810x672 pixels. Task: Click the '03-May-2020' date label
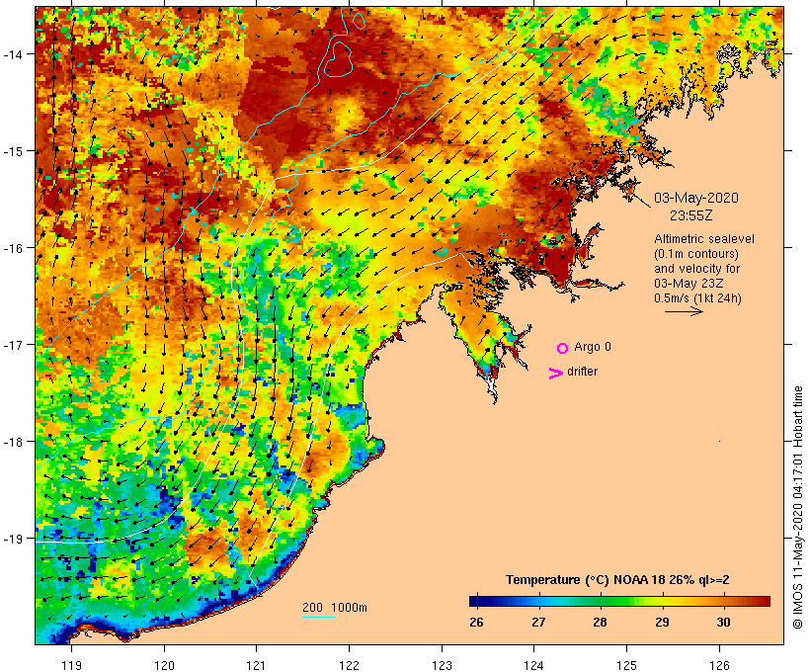696,198
